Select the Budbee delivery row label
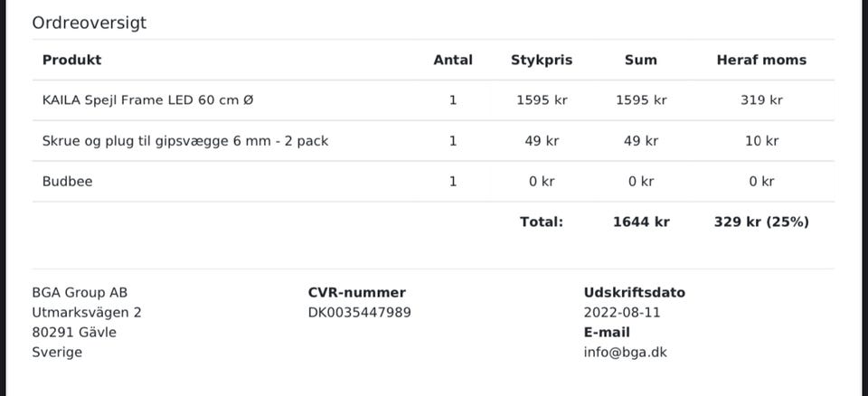The width and height of the screenshot is (868, 396). [x=67, y=182]
